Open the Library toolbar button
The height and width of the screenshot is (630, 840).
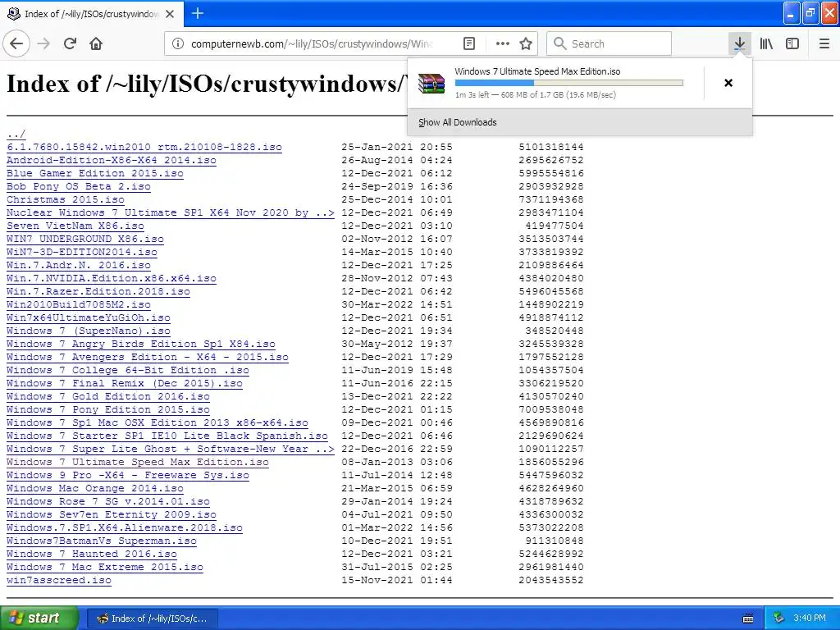point(766,44)
